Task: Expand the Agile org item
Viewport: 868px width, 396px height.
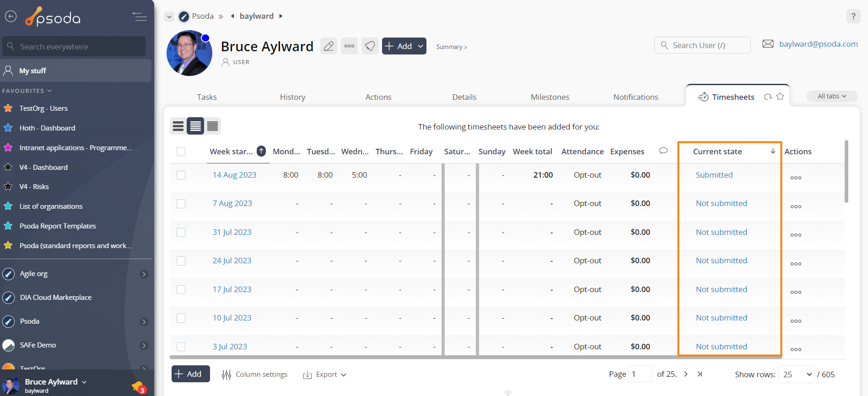Action: pyautogui.click(x=144, y=274)
